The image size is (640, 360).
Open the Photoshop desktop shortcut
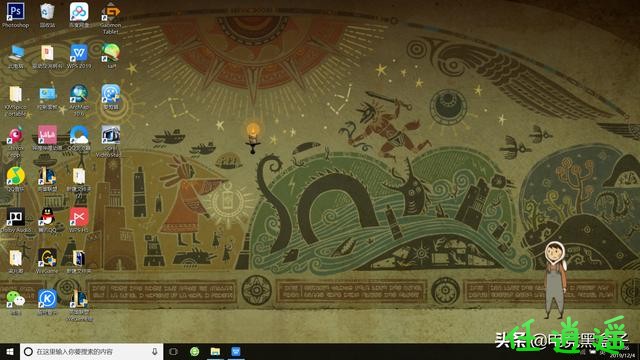[x=16, y=15]
